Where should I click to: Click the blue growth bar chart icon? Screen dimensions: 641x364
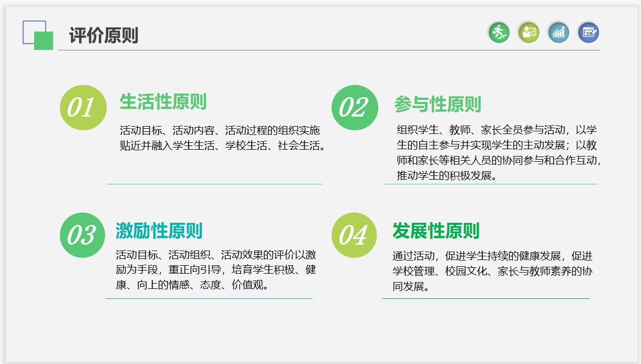559,33
